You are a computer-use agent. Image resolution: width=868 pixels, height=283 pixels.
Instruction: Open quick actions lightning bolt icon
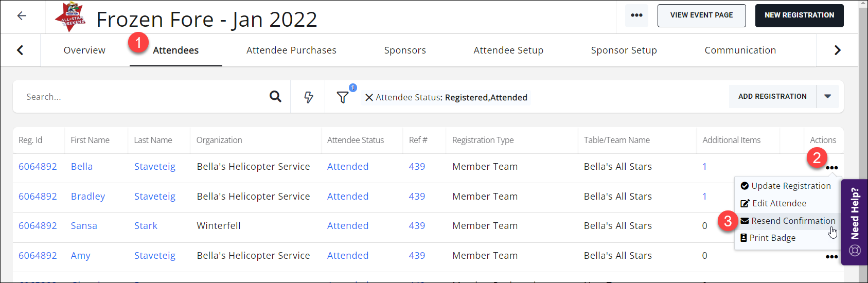click(x=308, y=97)
